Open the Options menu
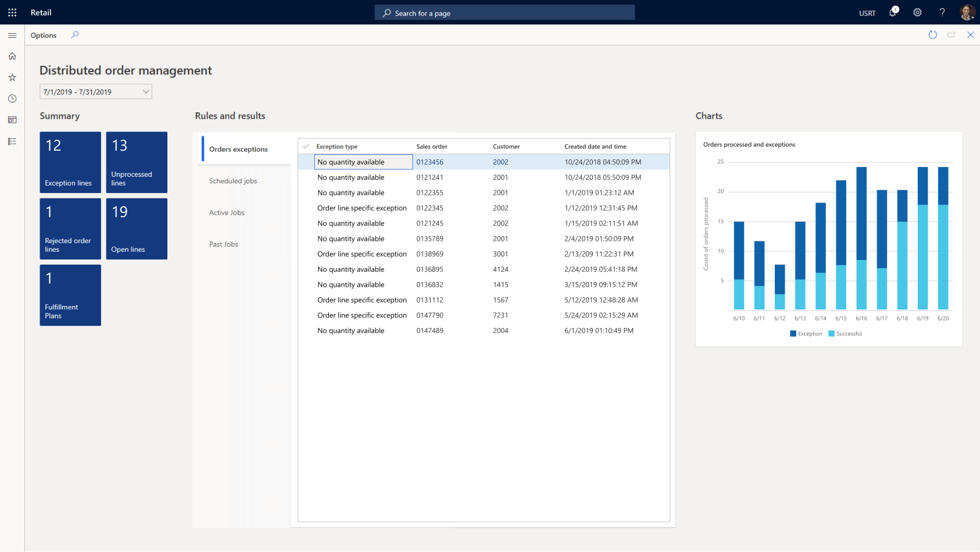The height and width of the screenshot is (552, 980). coord(44,35)
